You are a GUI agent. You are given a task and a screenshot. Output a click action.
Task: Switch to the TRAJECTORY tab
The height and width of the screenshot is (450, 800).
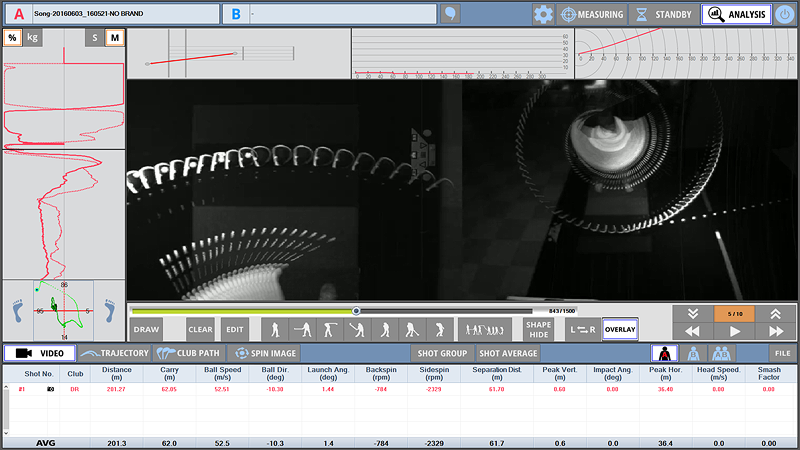tap(115, 353)
